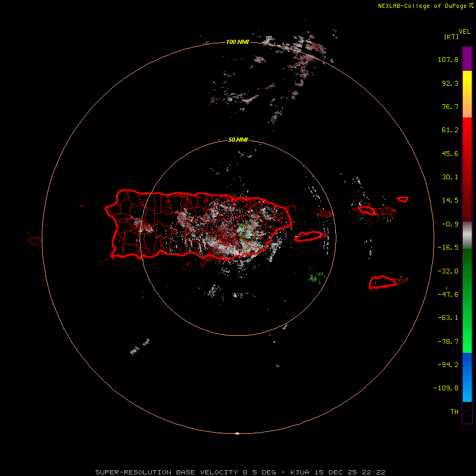This screenshot has width=476, height=476.
Task: Select the 14.5 scale value
Action: click(450, 200)
